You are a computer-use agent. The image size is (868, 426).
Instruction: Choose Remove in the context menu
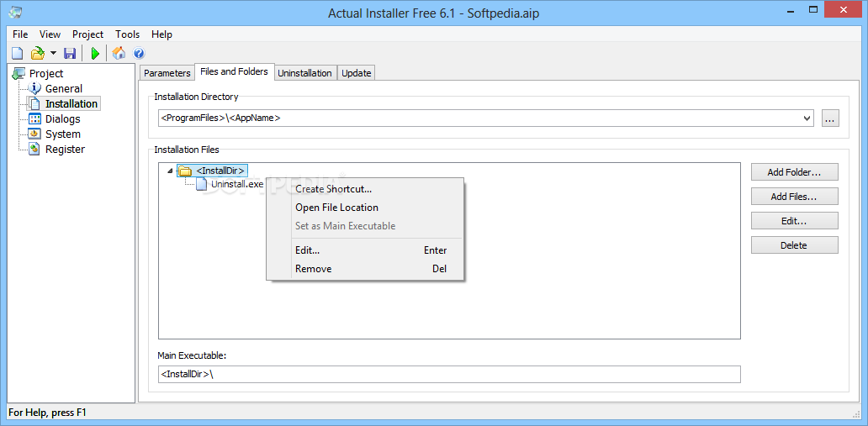(365, 269)
